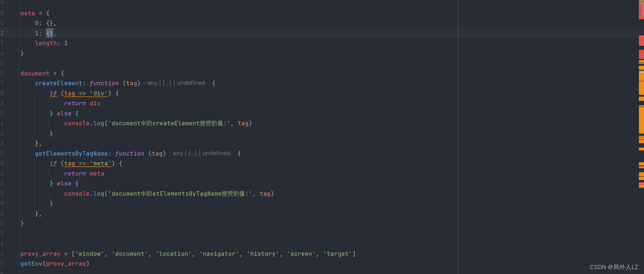The image size is (644, 274).
Task: Click the 'getElementsByTagName' property name
Action: coord(71,154)
